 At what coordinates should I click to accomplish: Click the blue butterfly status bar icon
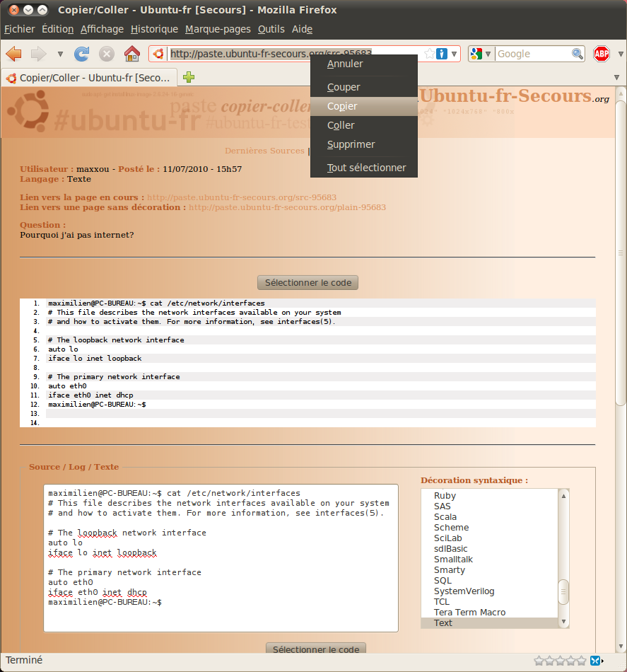click(x=596, y=660)
